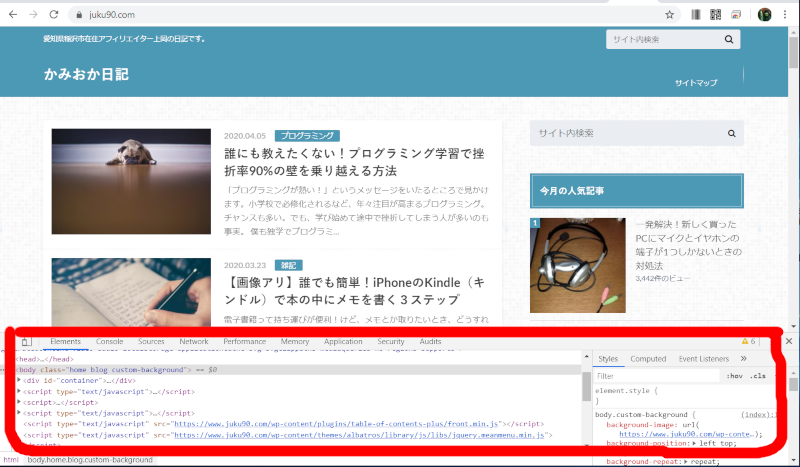Bookmark this page with the star icon
The image size is (800, 467).
point(669,15)
